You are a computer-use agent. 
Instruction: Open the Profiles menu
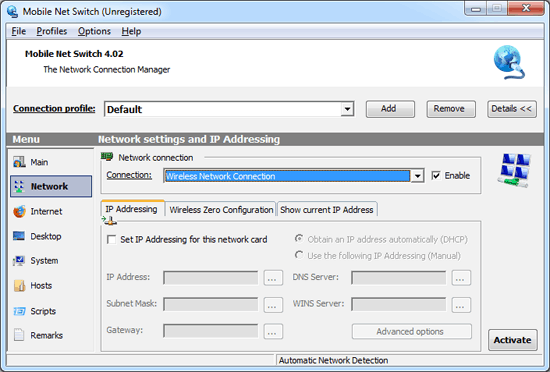(52, 31)
